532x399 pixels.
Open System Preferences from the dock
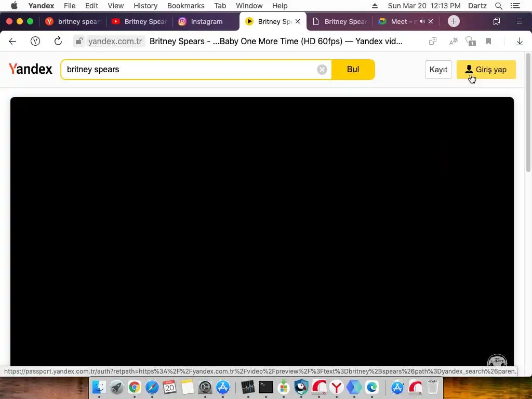(205, 387)
